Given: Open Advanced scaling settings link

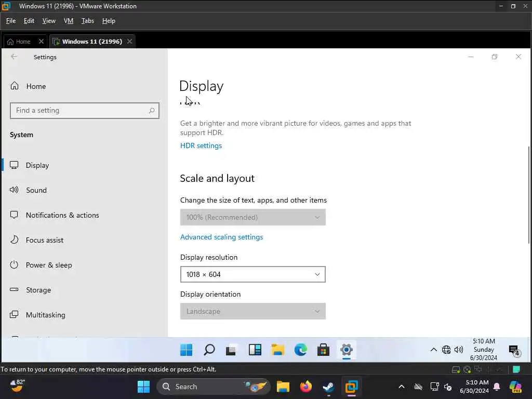Looking at the screenshot, I should pos(221,237).
